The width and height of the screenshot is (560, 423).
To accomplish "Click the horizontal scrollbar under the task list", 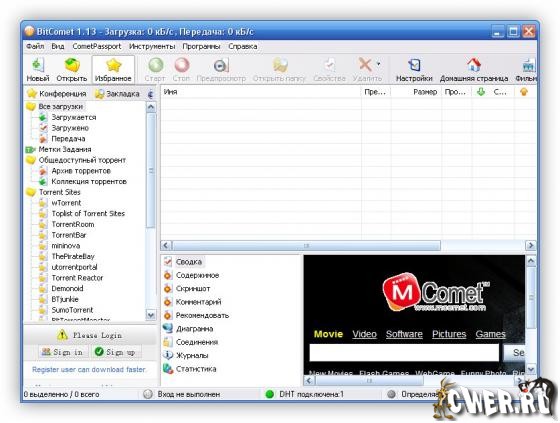I will click(x=306, y=245).
